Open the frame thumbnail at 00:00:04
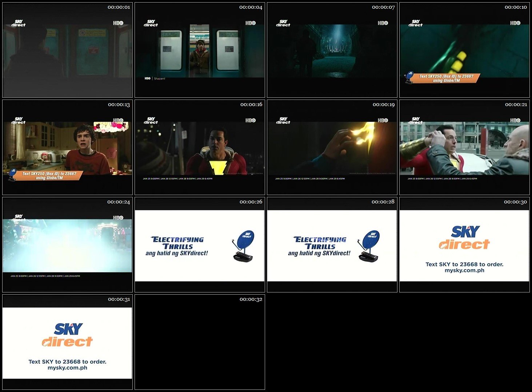The height and width of the screenshot is (392, 532). [200, 50]
